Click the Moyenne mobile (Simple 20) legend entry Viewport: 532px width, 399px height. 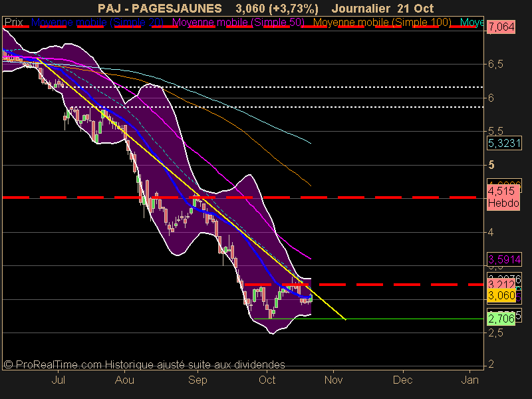(x=97, y=23)
